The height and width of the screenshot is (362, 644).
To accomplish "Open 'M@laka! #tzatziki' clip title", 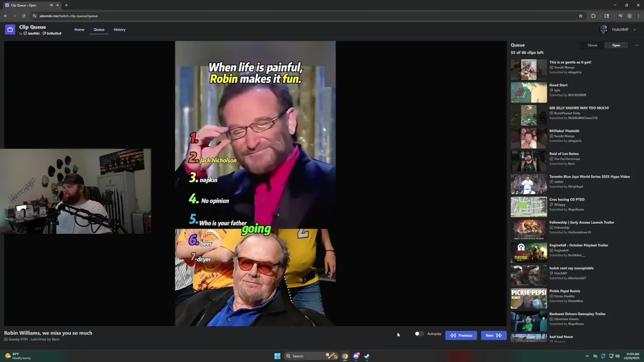I will click(564, 131).
